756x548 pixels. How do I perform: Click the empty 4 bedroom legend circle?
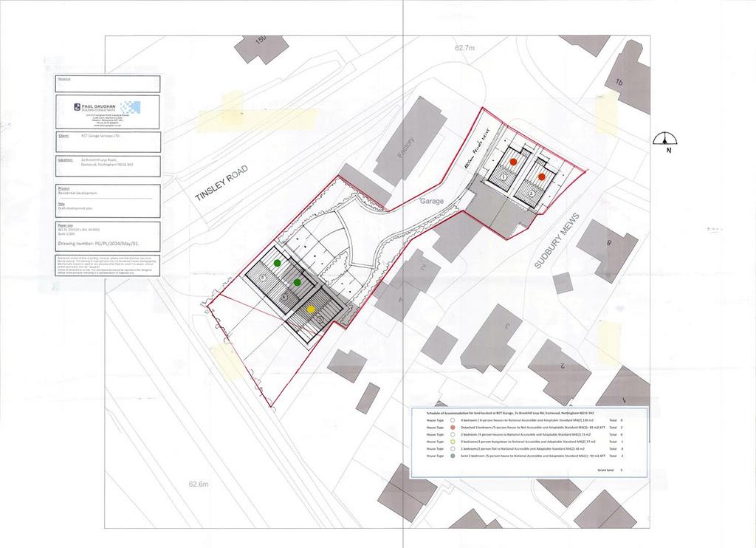[x=453, y=420]
